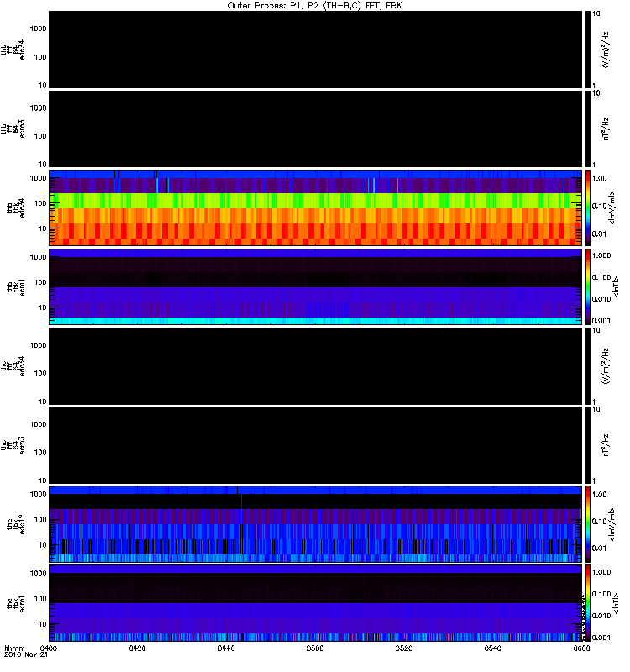Click the thc fbk edc12 spectrogram panel
Image resolution: width=630 pixels, height=672 pixels.
pyautogui.click(x=315, y=524)
